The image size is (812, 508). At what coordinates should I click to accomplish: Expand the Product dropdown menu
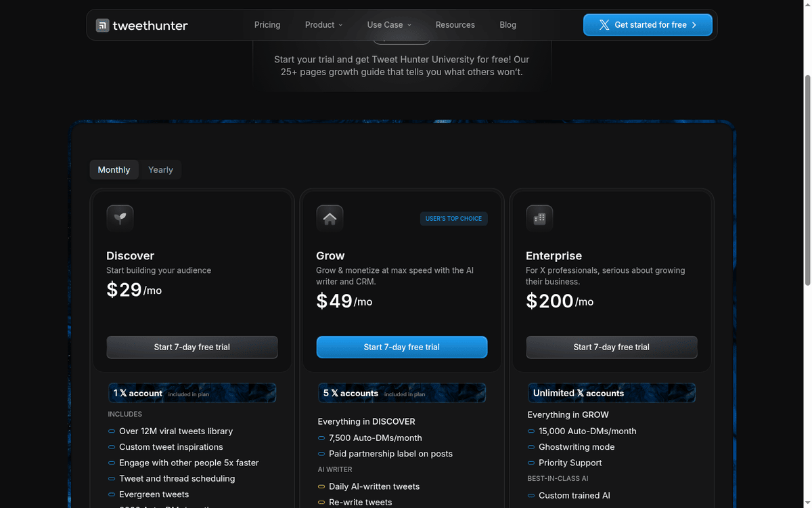click(x=323, y=25)
